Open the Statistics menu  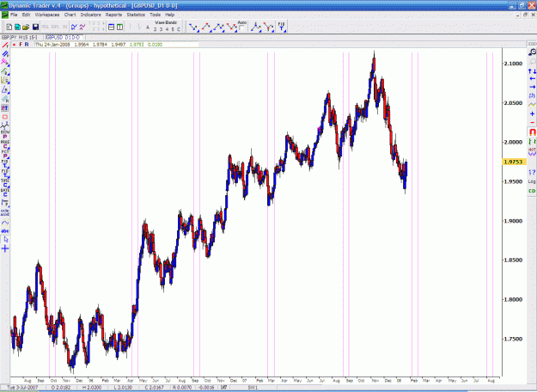coord(136,15)
